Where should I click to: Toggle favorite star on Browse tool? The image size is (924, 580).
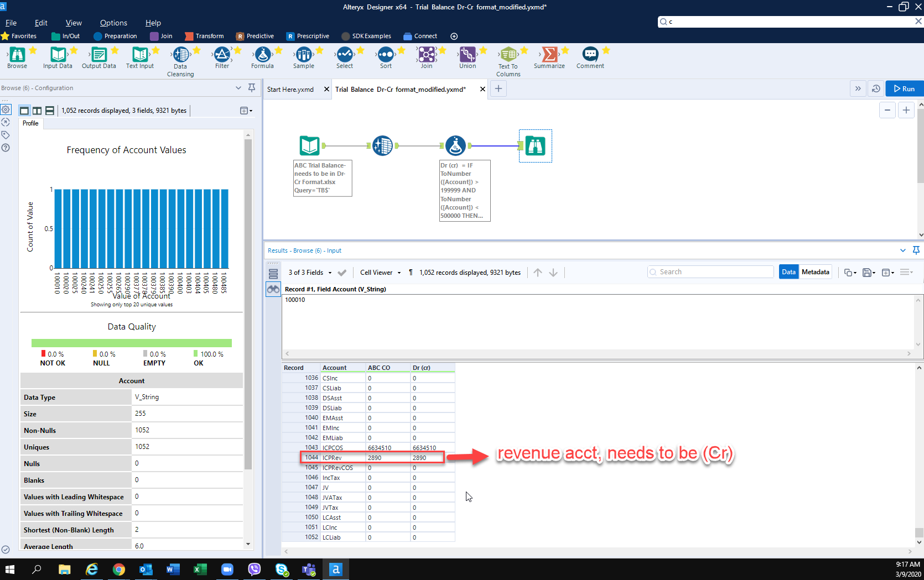click(x=33, y=50)
